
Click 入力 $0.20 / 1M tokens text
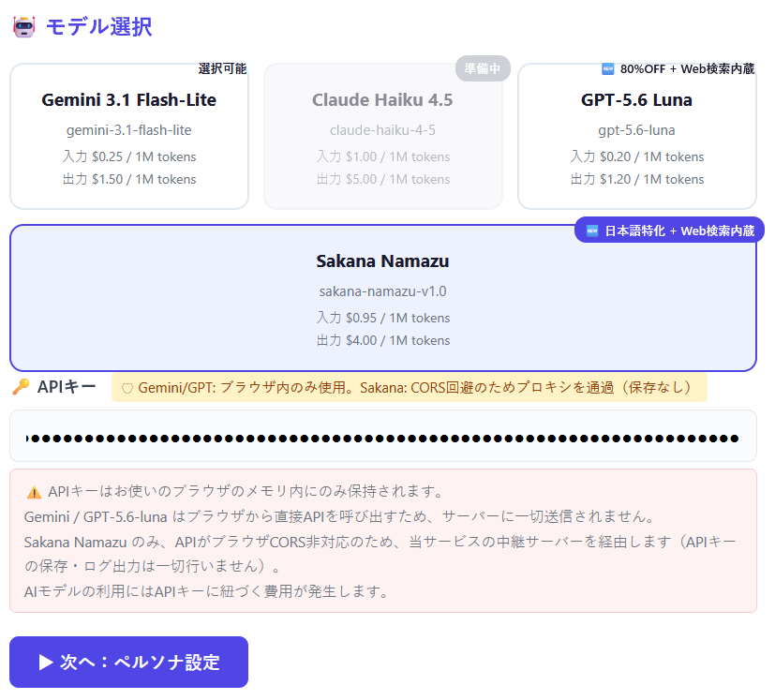[x=637, y=156]
